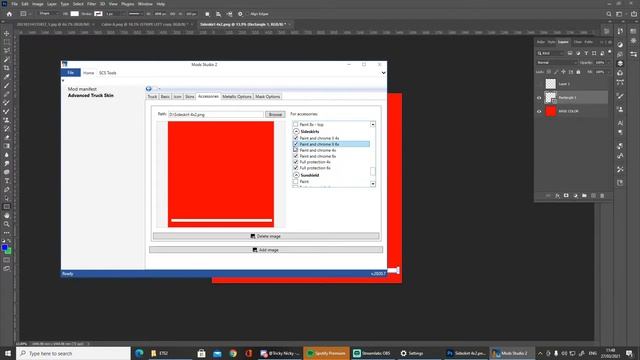The image size is (640, 360).
Task: Check the Paint box under Sunshield
Action: click(296, 181)
